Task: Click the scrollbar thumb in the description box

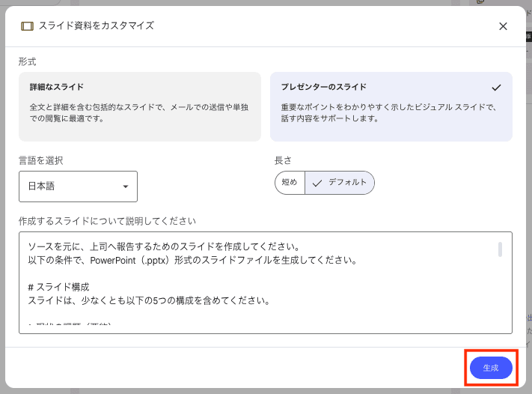Action: click(x=500, y=249)
